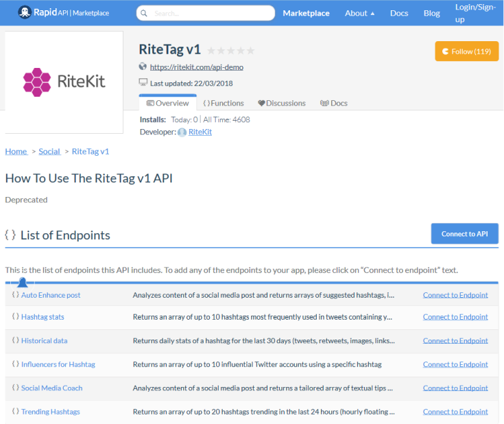Go to Social in the breadcrumb
The image size is (504, 424).
click(49, 151)
